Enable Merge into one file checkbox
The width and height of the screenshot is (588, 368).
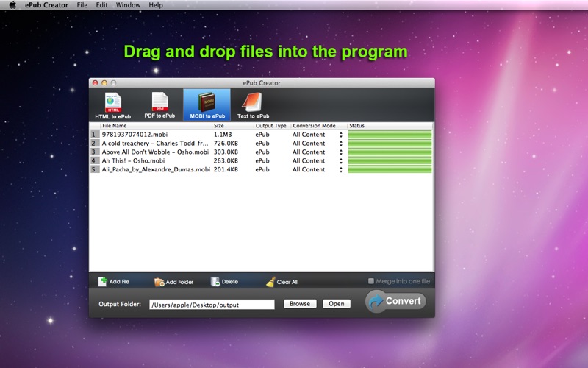click(x=371, y=281)
